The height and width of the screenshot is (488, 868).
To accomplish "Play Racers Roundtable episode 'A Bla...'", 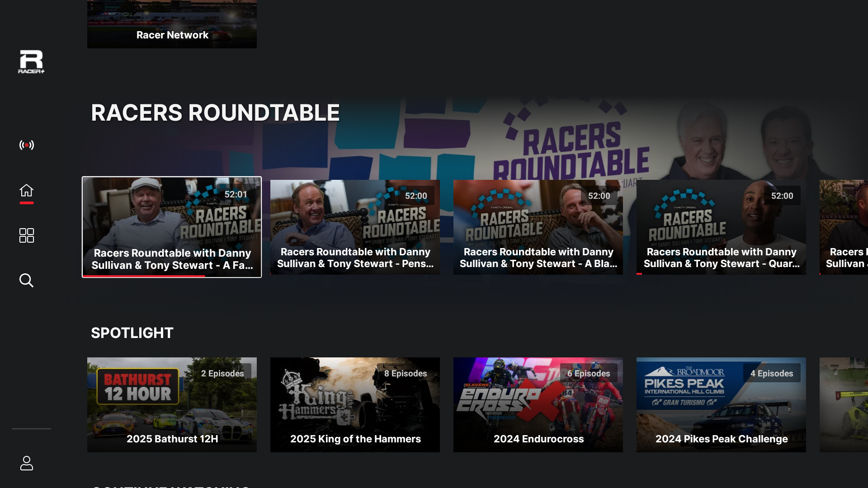I will pyautogui.click(x=538, y=227).
